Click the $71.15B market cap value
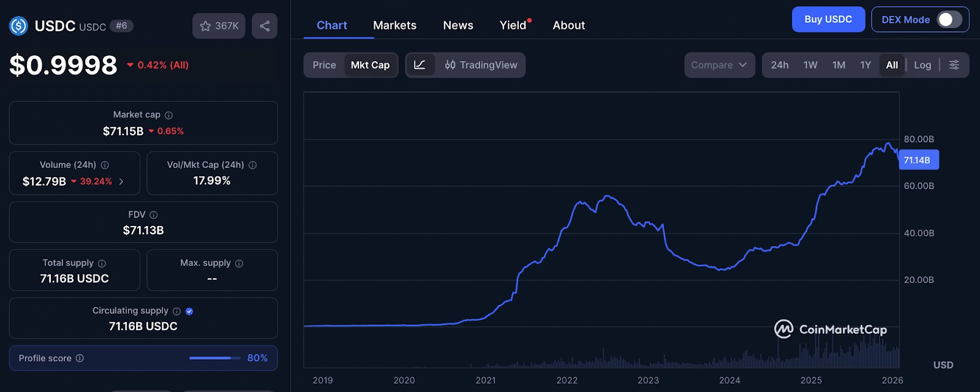The width and height of the screenshot is (980, 392). coord(123,131)
